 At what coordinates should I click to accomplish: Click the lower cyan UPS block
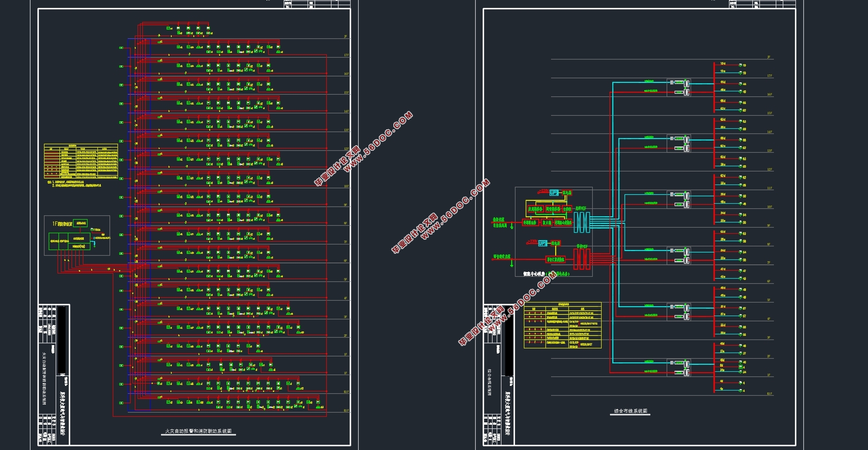click(543, 243)
